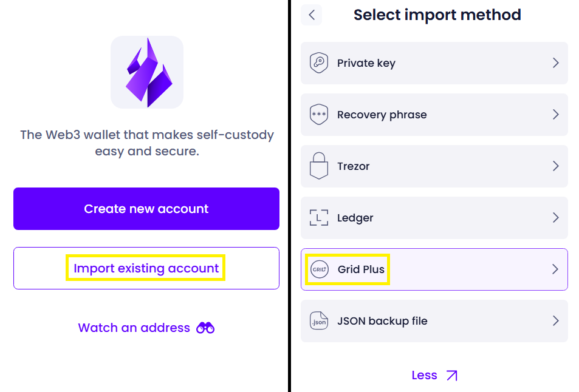Click the Ledger bracket icon
Image resolution: width=579 pixels, height=392 pixels.
[319, 218]
